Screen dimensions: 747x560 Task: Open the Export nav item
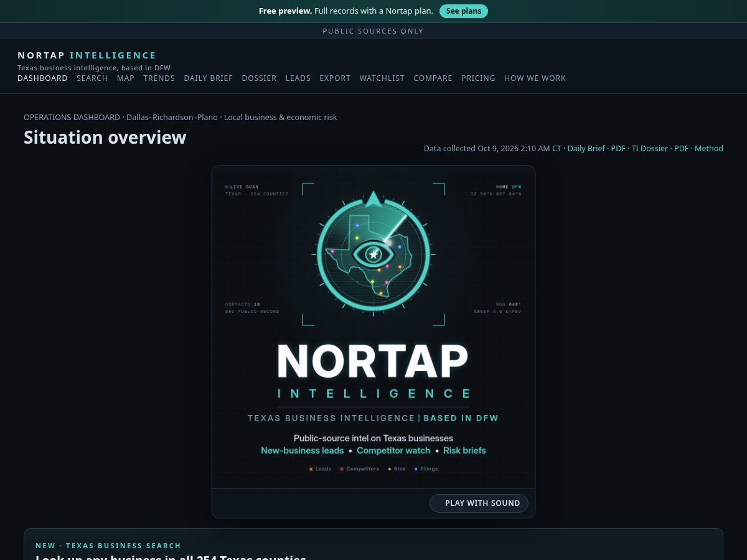[335, 78]
